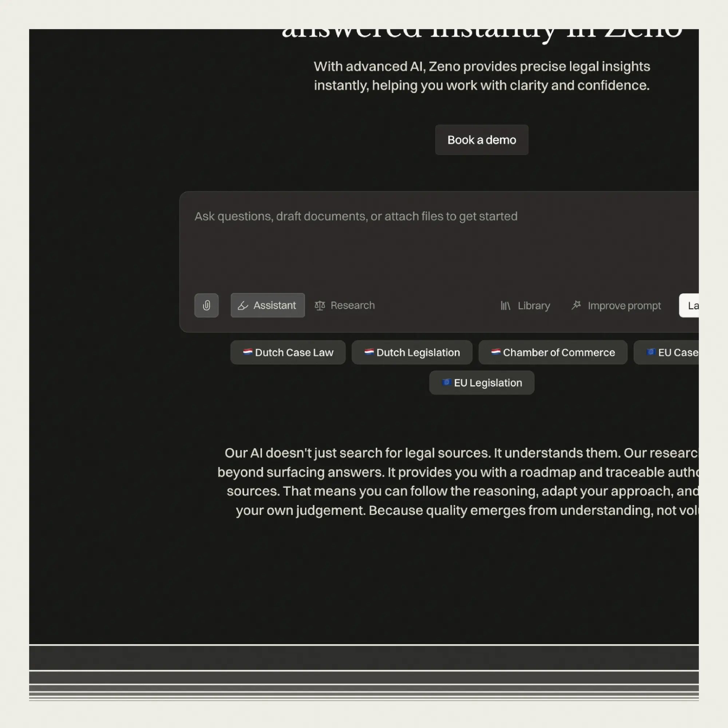
Task: Click the EU flag on EU Legislation
Action: [446, 382]
